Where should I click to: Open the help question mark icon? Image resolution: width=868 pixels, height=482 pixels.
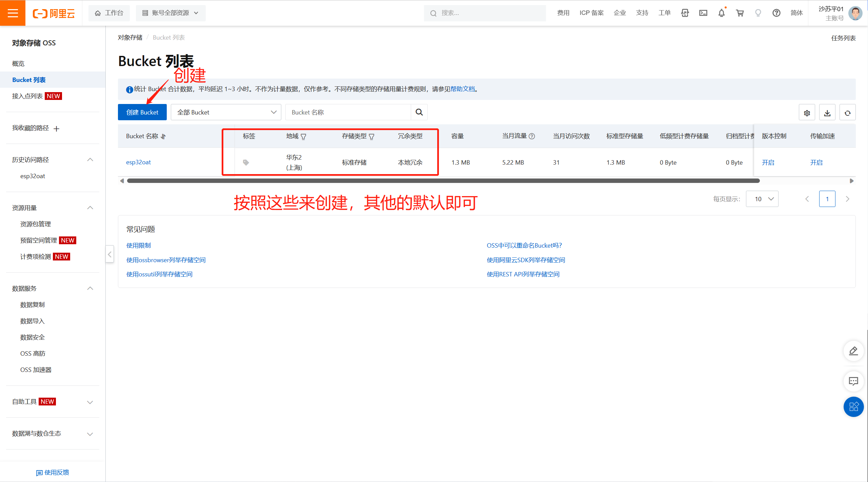click(776, 13)
